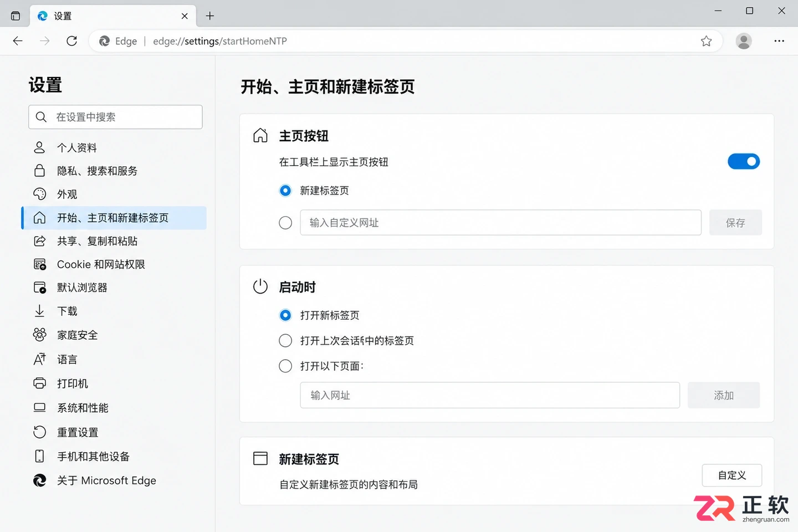Viewport: 798px width, 532px height.
Task: Reload the settings page
Action: [x=71, y=41]
